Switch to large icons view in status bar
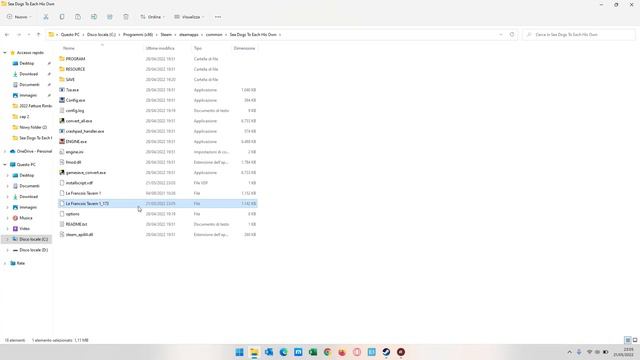This screenshot has height=360, width=640. [635, 340]
